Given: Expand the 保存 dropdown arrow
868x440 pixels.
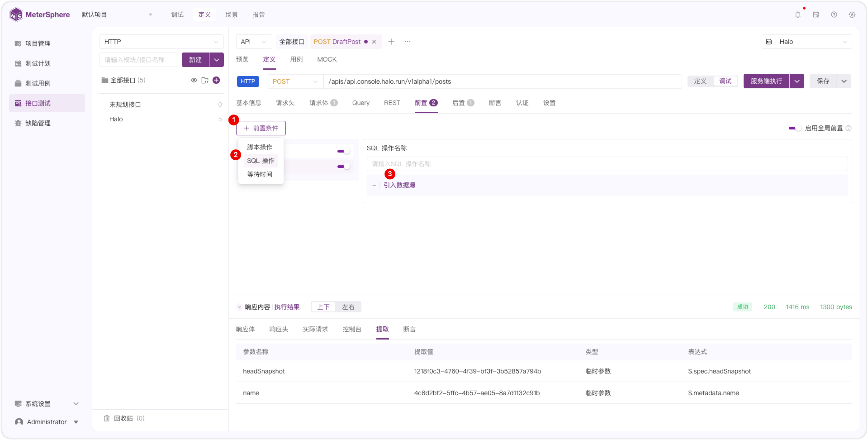Looking at the screenshot, I should (x=844, y=81).
